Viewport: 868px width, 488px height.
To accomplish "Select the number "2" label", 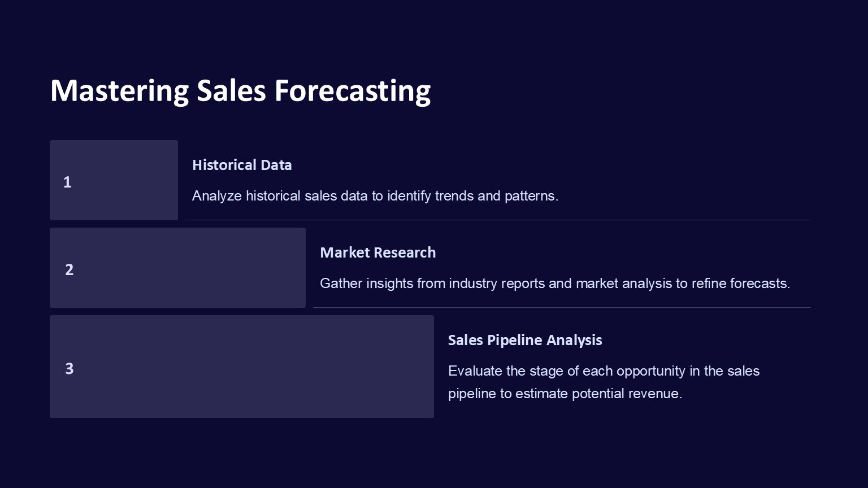I will pyautogui.click(x=69, y=269).
